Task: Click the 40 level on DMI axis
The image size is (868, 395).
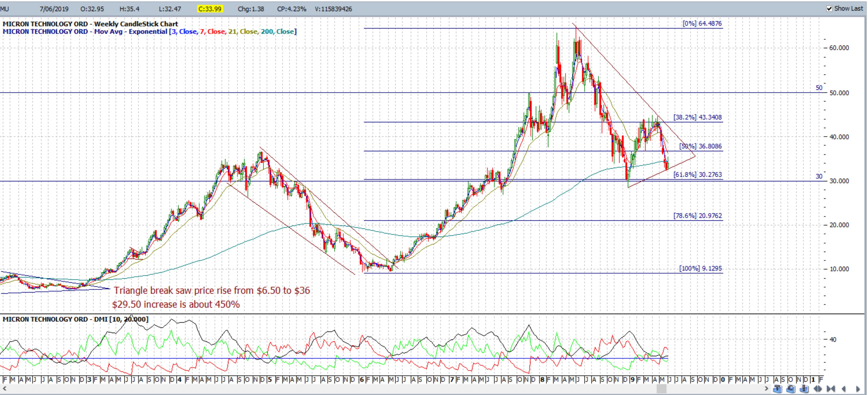Action: tap(833, 339)
